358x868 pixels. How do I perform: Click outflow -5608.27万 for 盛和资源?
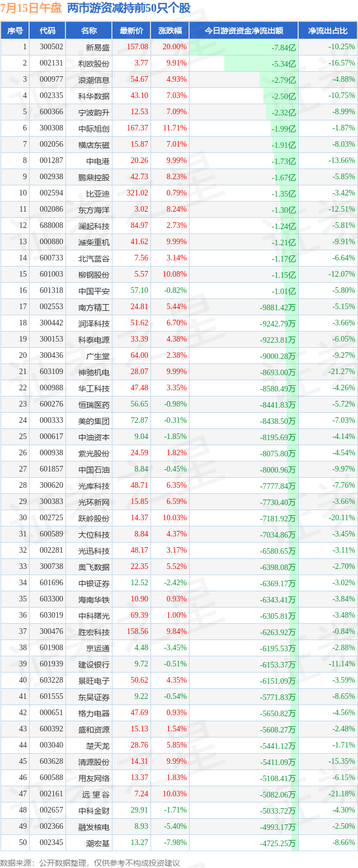click(x=278, y=729)
